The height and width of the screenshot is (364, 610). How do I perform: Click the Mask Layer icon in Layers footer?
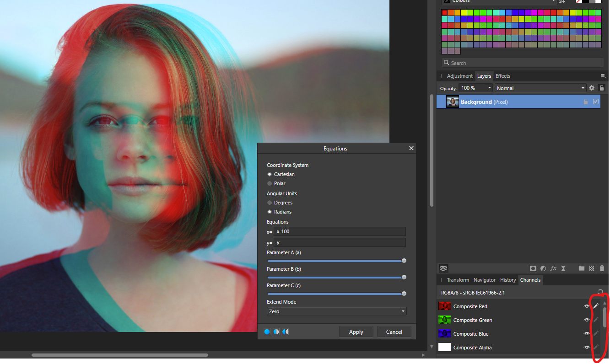[x=533, y=268]
